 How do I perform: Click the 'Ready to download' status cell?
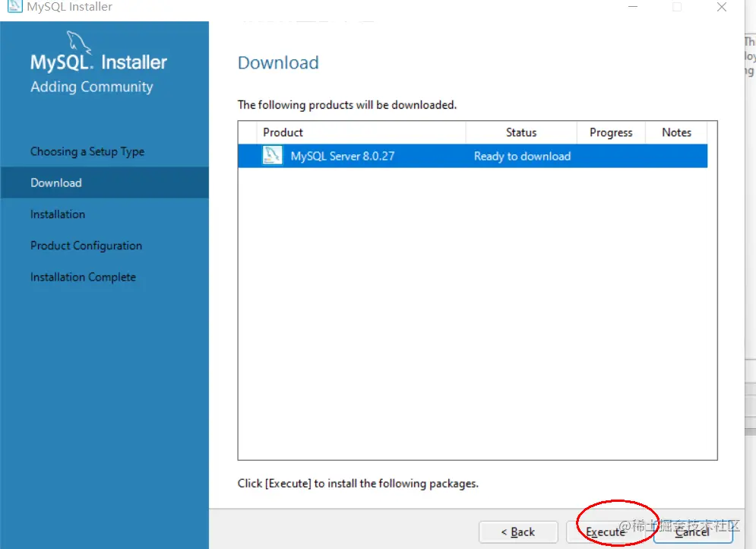click(x=522, y=157)
